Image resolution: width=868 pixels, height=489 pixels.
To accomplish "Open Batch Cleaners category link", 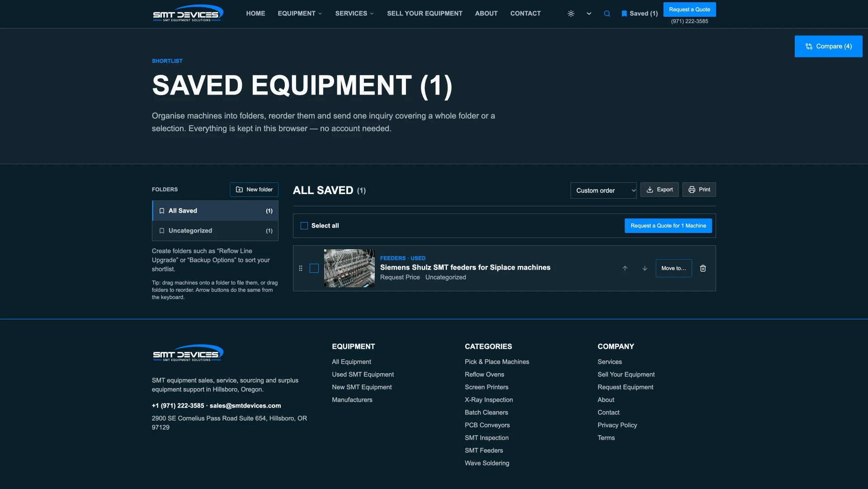I will 486,413.
